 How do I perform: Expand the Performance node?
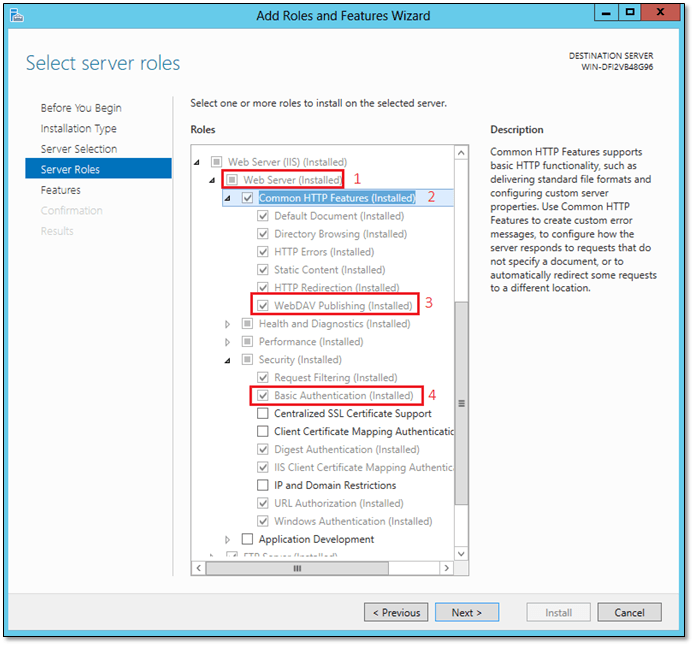pyautogui.click(x=227, y=342)
